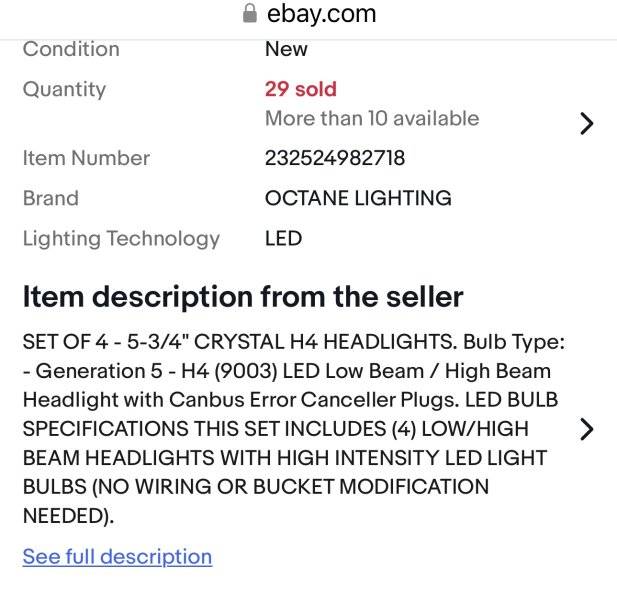This screenshot has height=600, width=617.
Task: Tap item number 232524982718
Action: pyautogui.click(x=335, y=158)
